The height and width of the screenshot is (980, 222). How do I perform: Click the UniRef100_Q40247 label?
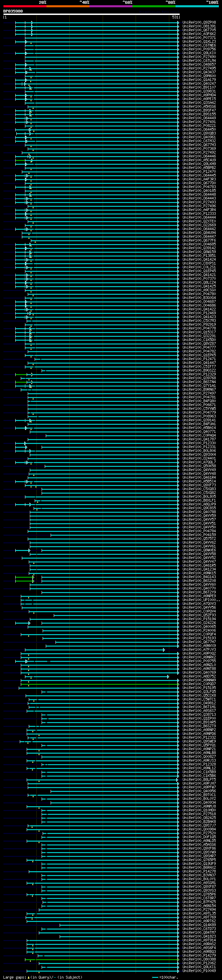[x=199, y=84]
